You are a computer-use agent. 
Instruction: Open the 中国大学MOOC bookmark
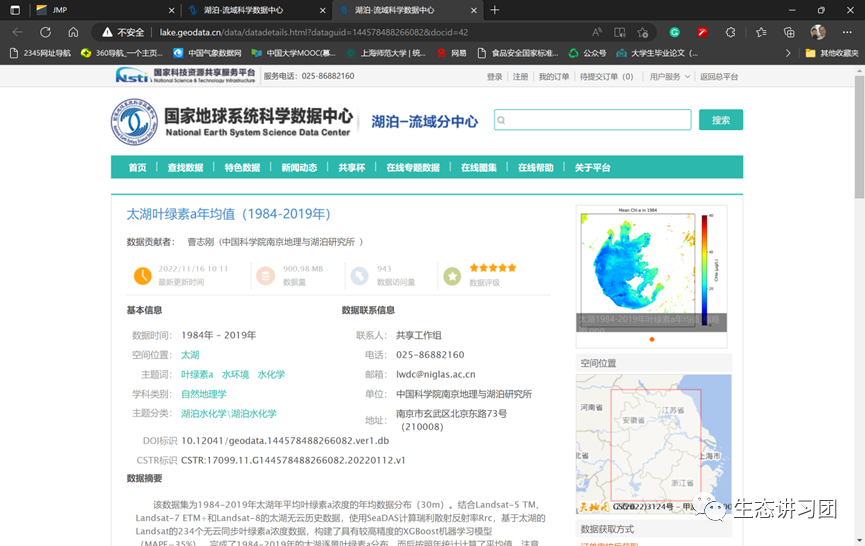pos(293,53)
